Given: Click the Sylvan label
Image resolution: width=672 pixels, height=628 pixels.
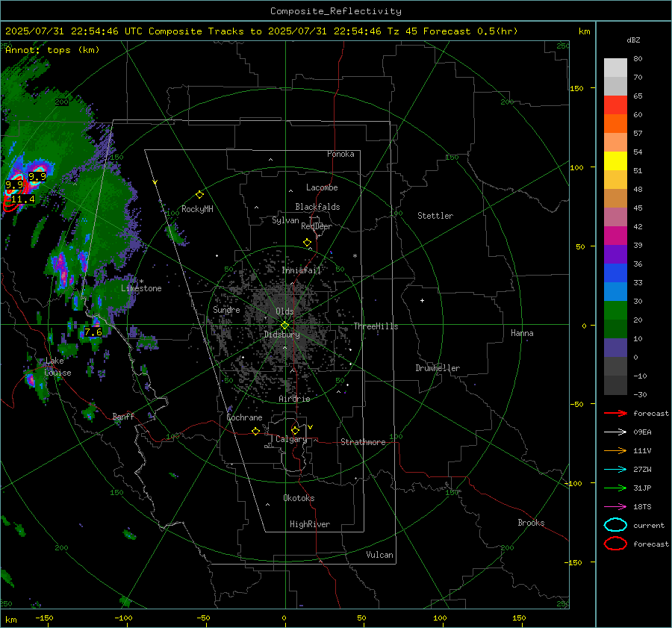Looking at the screenshot, I should coord(285,220).
